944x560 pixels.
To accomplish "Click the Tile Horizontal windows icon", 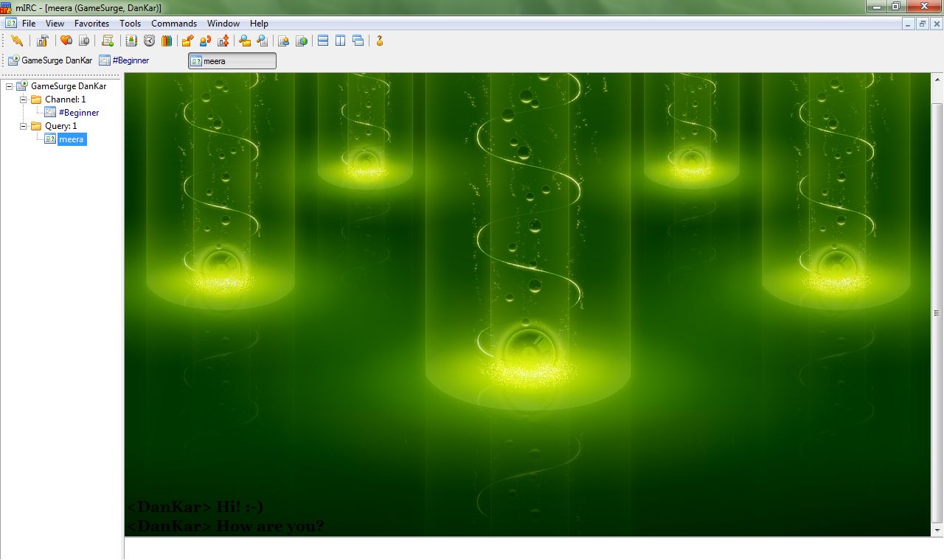I will (323, 41).
